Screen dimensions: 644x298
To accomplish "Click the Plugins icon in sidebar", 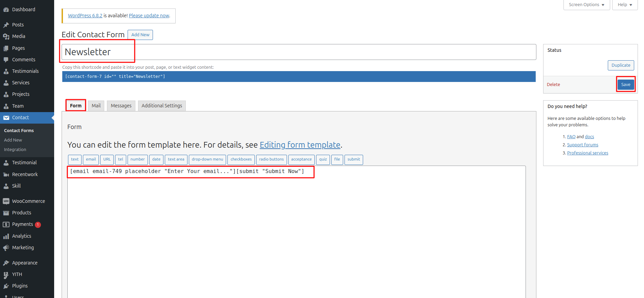I will coord(6,286).
